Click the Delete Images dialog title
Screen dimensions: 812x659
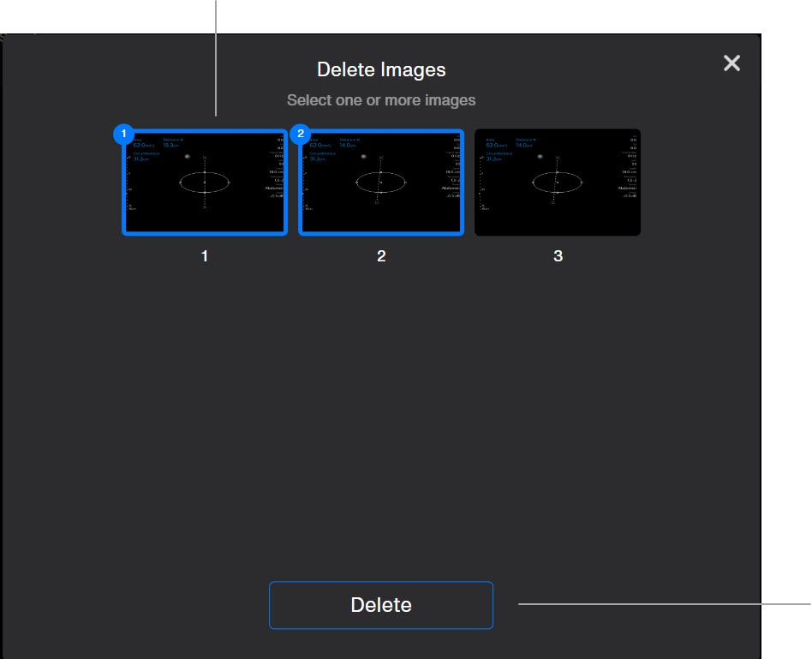coord(381,69)
